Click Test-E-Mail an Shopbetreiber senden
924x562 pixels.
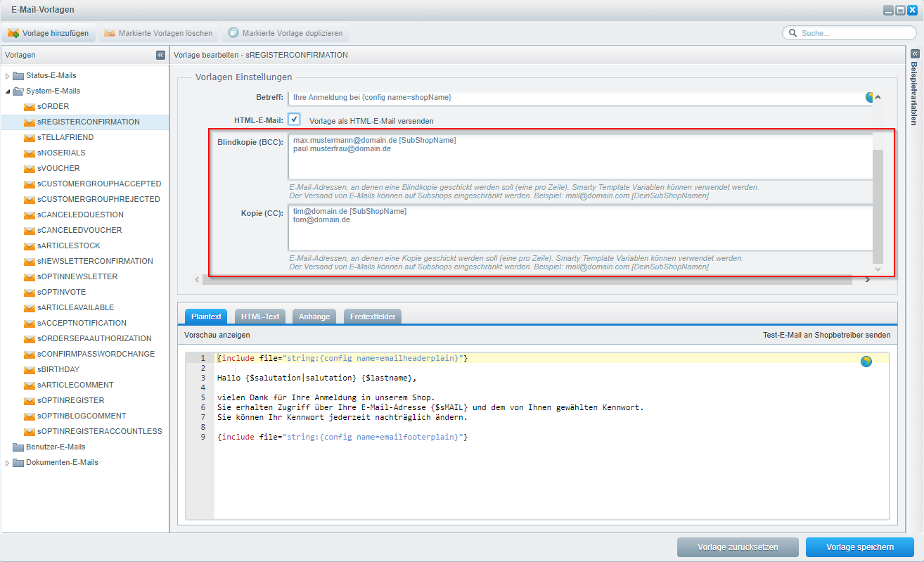(826, 336)
